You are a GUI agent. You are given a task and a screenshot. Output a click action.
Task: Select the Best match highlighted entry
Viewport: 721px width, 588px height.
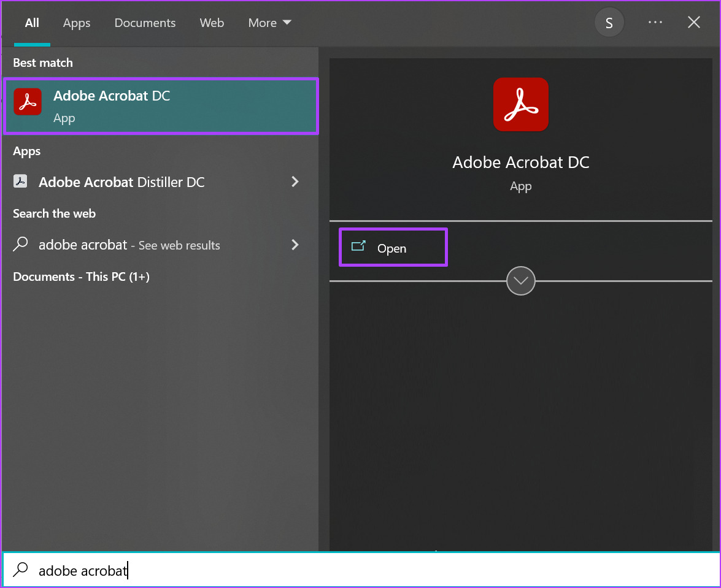(x=160, y=104)
